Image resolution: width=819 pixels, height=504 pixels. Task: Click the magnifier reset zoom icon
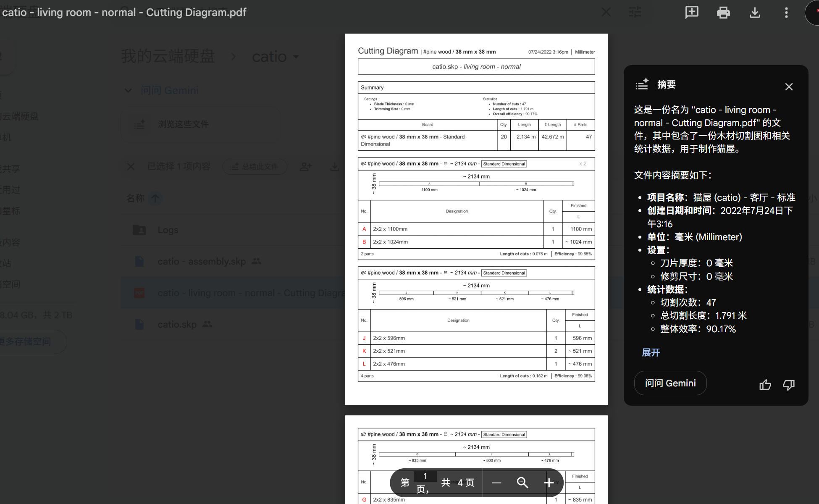pyautogui.click(x=522, y=483)
